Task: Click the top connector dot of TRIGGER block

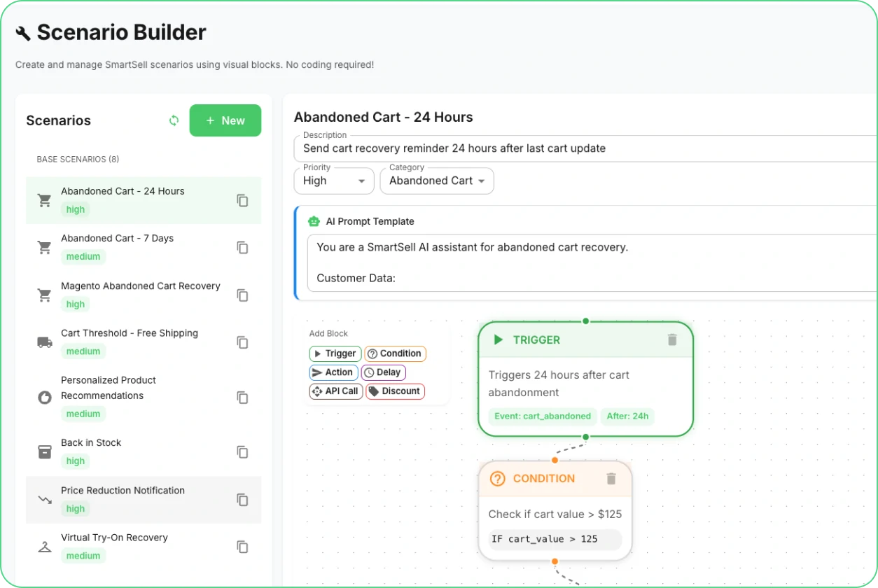Action: click(585, 321)
